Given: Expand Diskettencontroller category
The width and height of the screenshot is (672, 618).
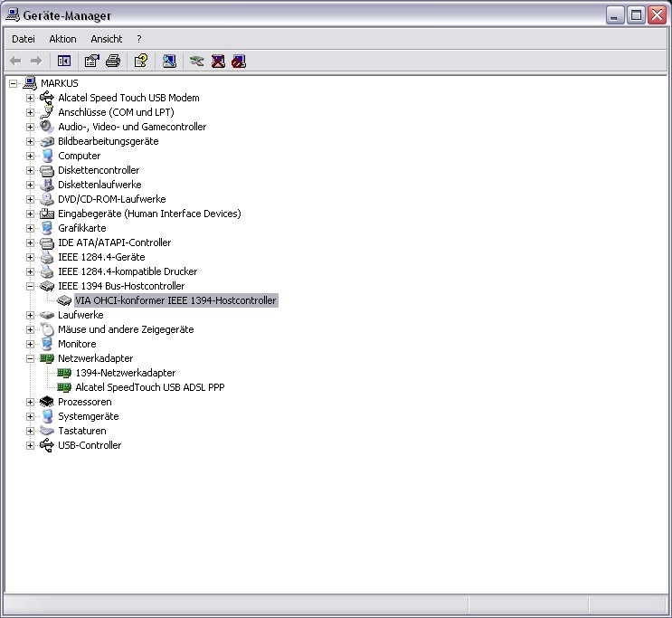Looking at the screenshot, I should (30, 170).
